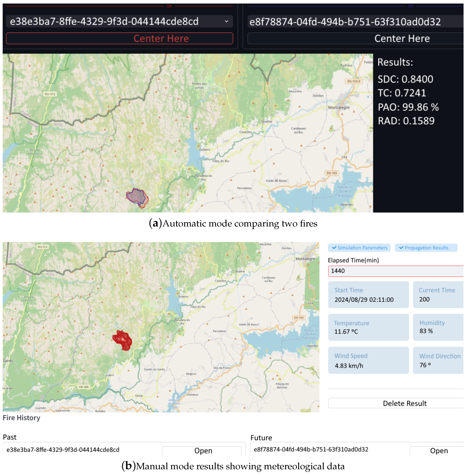This screenshot has height=476, width=467.
Task: Expand the dropdown chevron on the left selector
Action: pos(226,21)
